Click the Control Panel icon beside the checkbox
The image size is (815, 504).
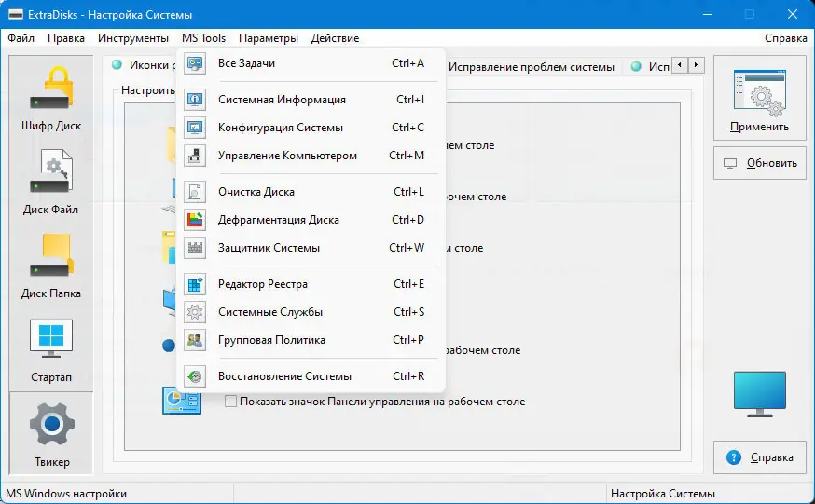tap(182, 401)
